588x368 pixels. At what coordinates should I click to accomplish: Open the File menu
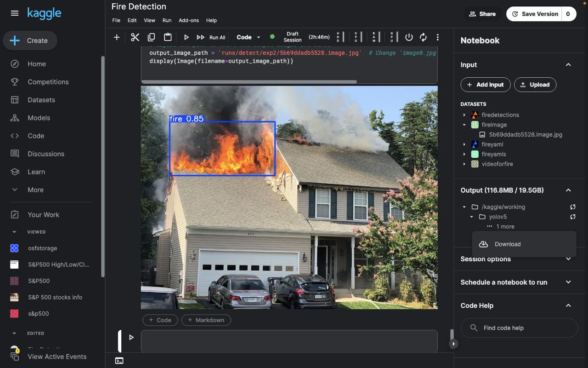click(116, 20)
